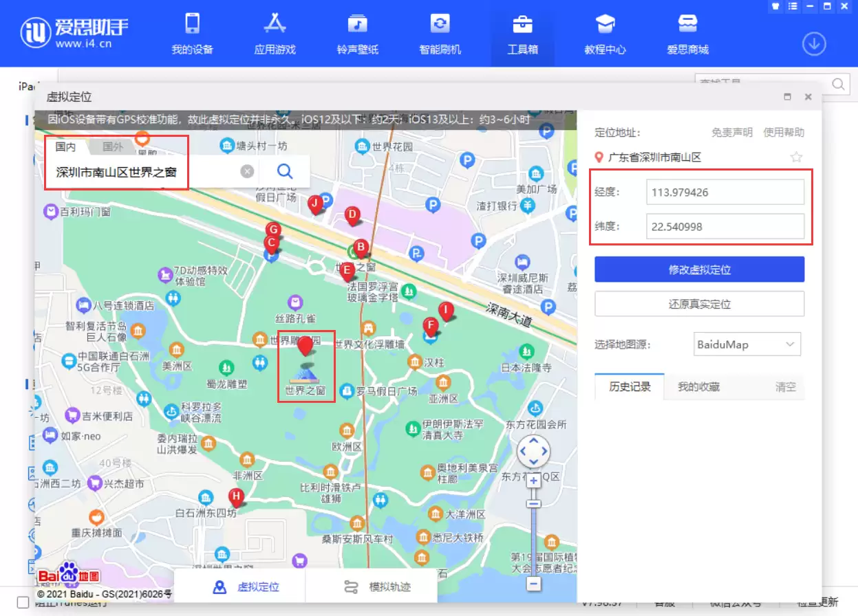
Task: Click the 经度 longitude input field
Action: pyautogui.click(x=725, y=192)
